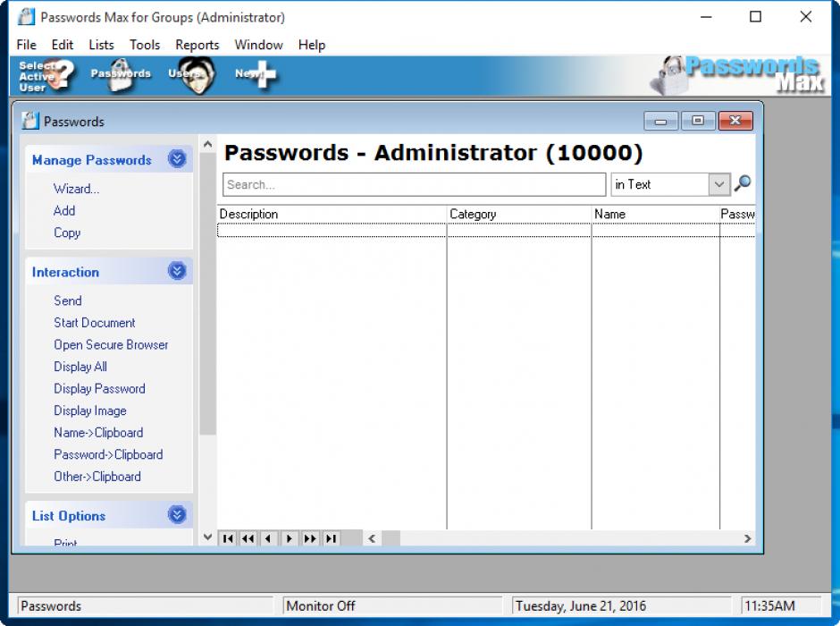This screenshot has width=840, height=626.
Task: Close the Passwords child window
Action: pyautogui.click(x=735, y=121)
